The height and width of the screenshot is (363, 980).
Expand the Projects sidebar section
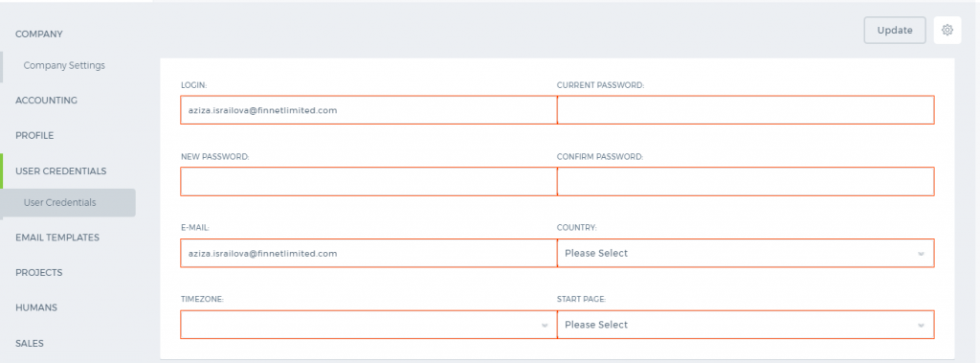click(38, 273)
